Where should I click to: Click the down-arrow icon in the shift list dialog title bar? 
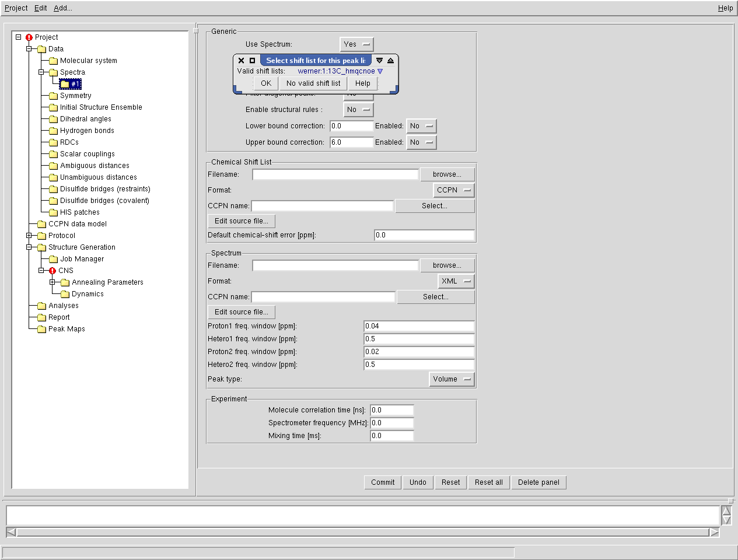(x=379, y=60)
